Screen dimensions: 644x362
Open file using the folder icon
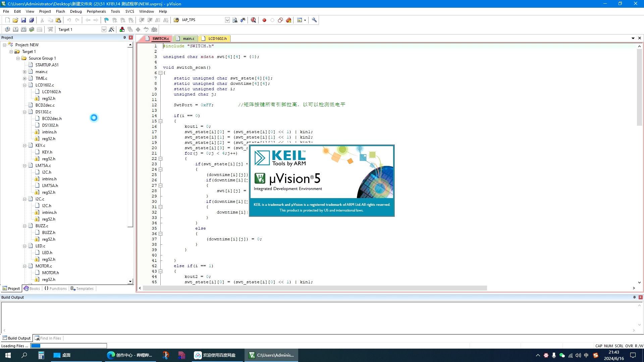coord(15,20)
